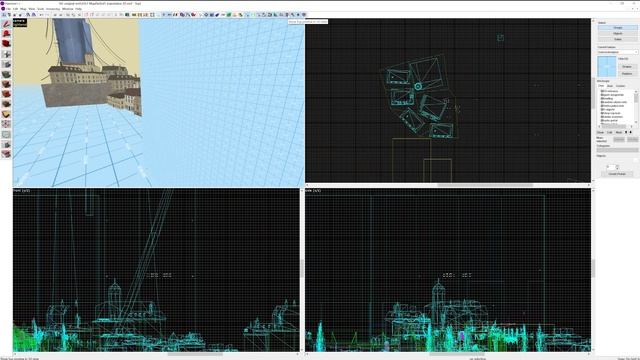Click the VisGroups Edit button

[610, 132]
